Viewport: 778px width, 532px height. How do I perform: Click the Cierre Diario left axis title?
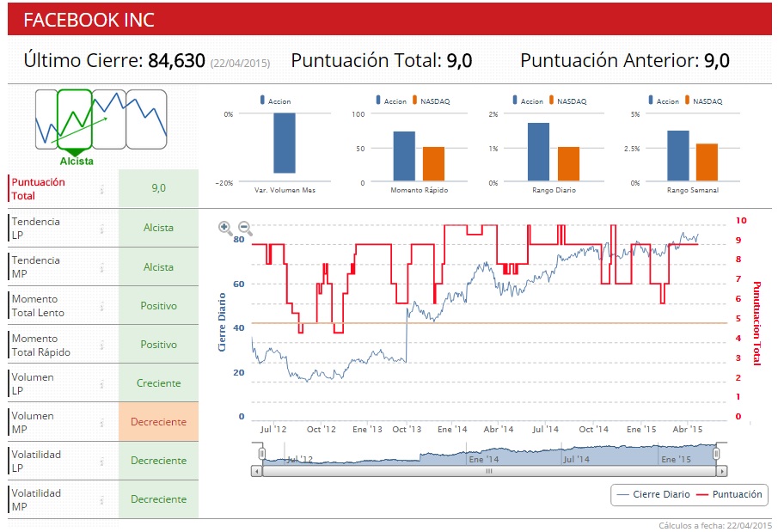(x=222, y=322)
